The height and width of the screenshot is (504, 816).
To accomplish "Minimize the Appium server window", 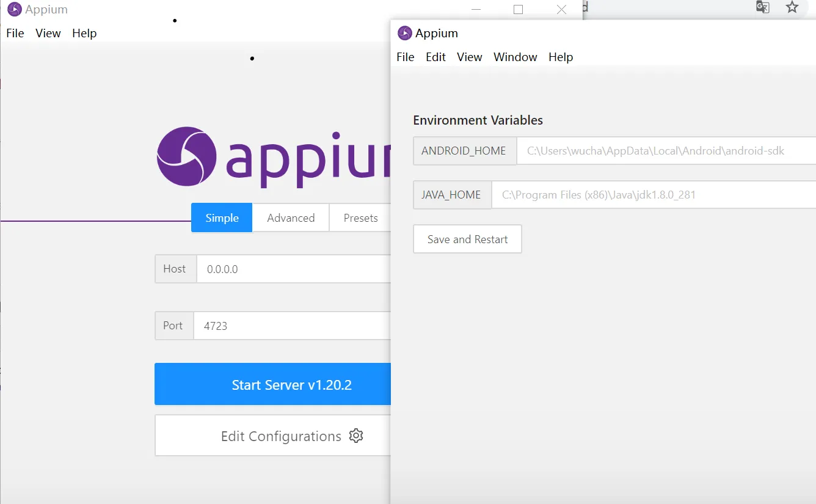I will pyautogui.click(x=476, y=9).
